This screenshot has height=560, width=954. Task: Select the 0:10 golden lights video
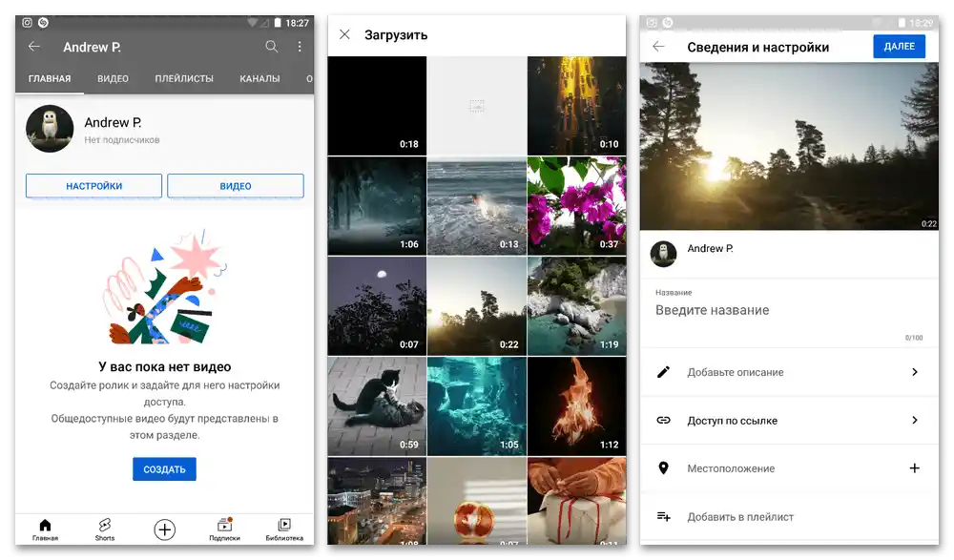577,105
